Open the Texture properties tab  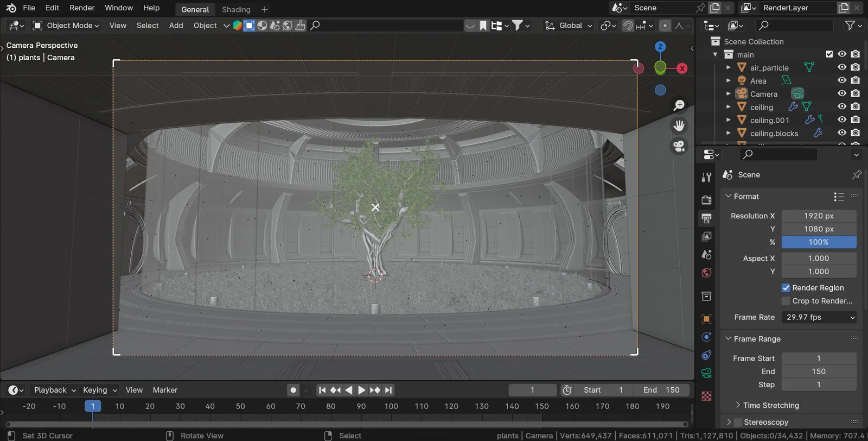click(x=706, y=396)
